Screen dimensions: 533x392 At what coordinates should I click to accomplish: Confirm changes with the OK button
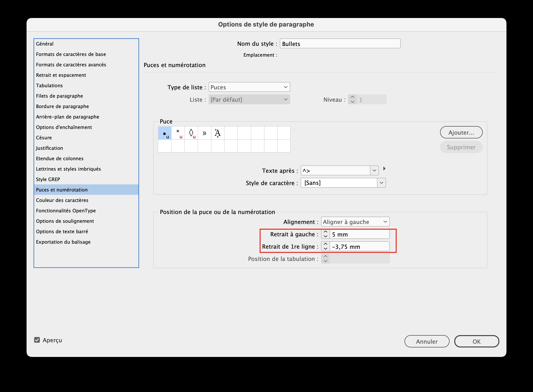pos(476,341)
